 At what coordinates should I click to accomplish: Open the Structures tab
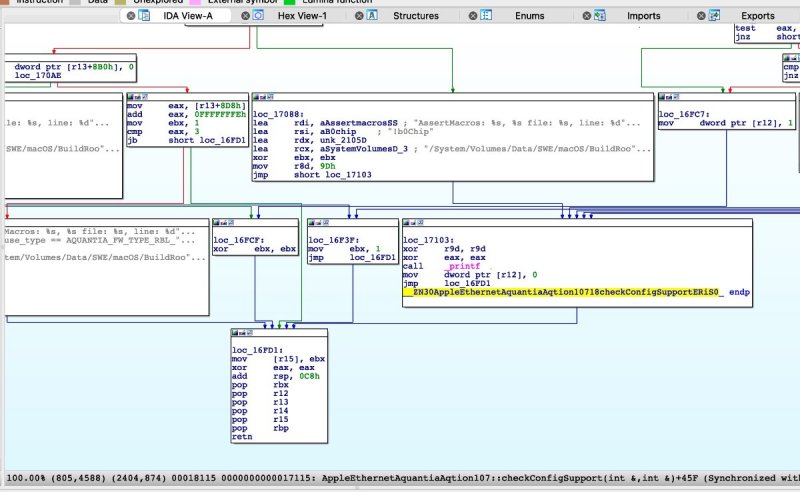[x=415, y=16]
